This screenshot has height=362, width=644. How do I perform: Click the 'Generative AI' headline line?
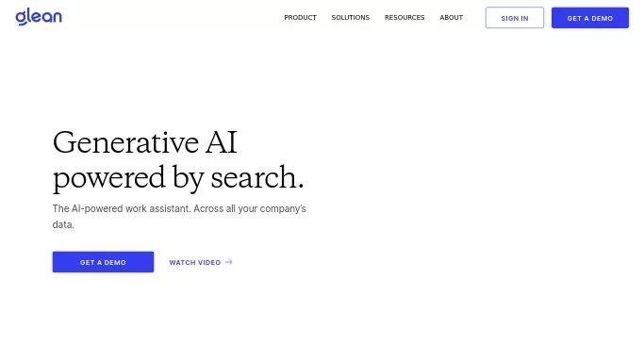coord(145,142)
